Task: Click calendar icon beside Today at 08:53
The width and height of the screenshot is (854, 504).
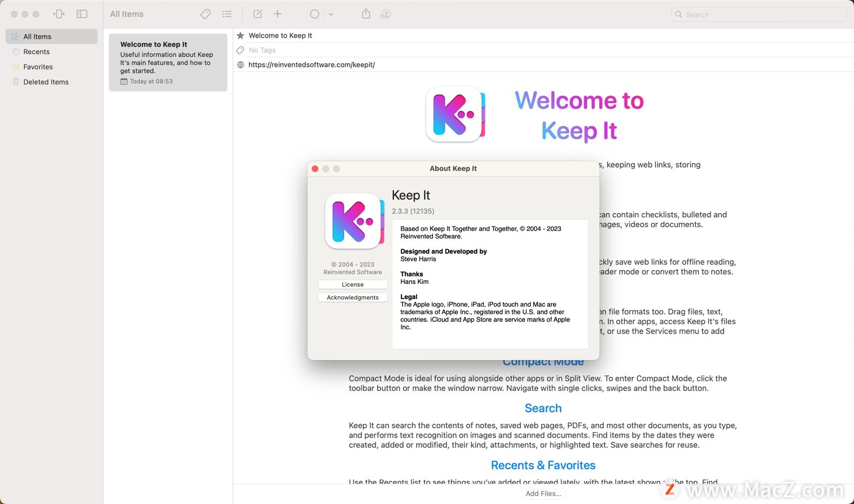Action: tap(124, 82)
